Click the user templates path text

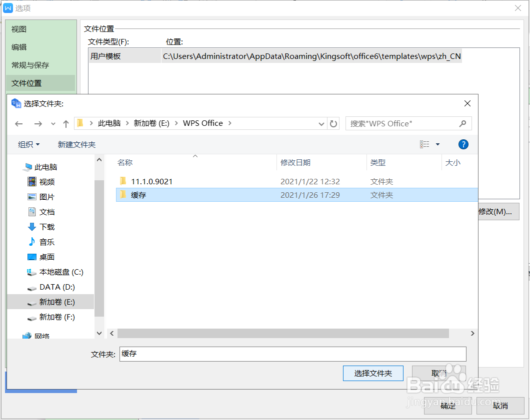311,56
